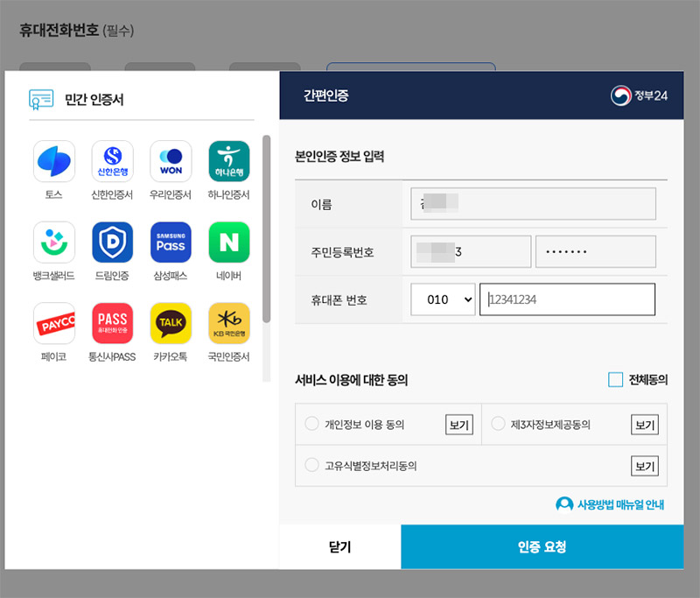View the 고유식별정보처리동의 terms via 보기

(x=645, y=467)
